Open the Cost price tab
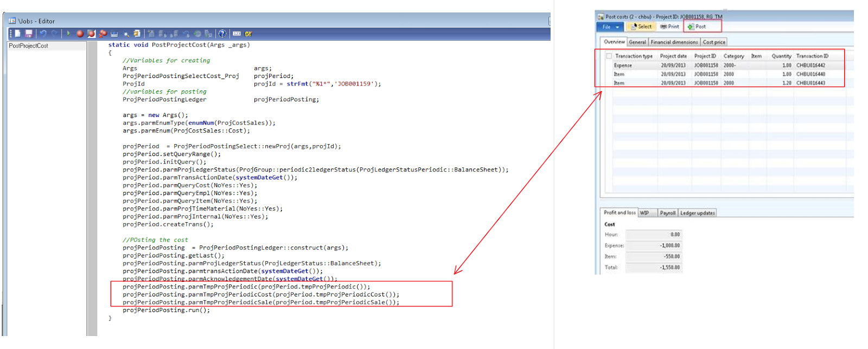 coord(714,42)
